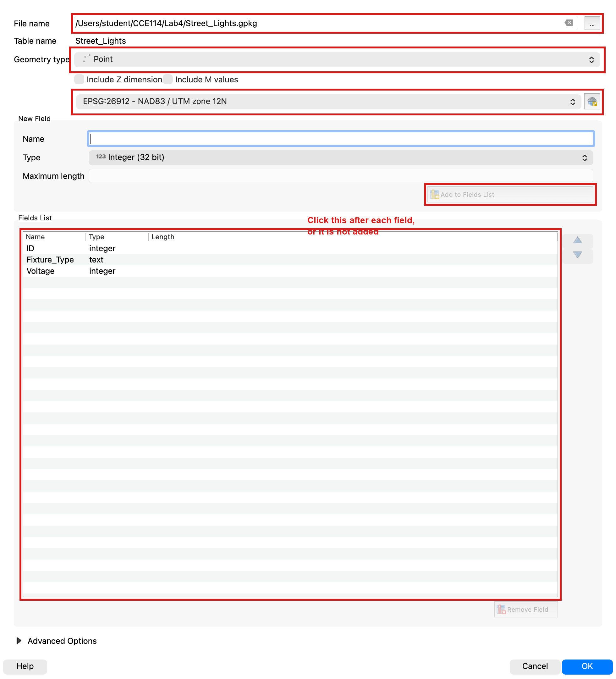Click the Type column header
This screenshot has height=679, width=616.
tap(117, 237)
